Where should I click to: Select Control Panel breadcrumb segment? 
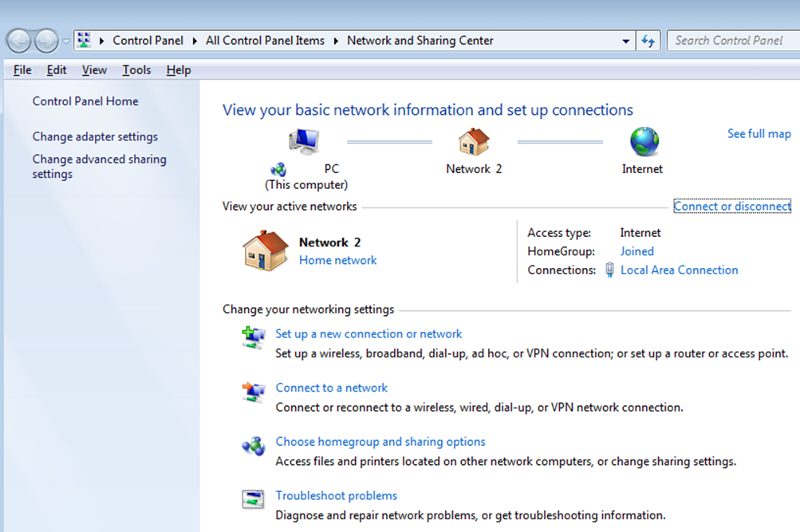pyautogui.click(x=148, y=41)
